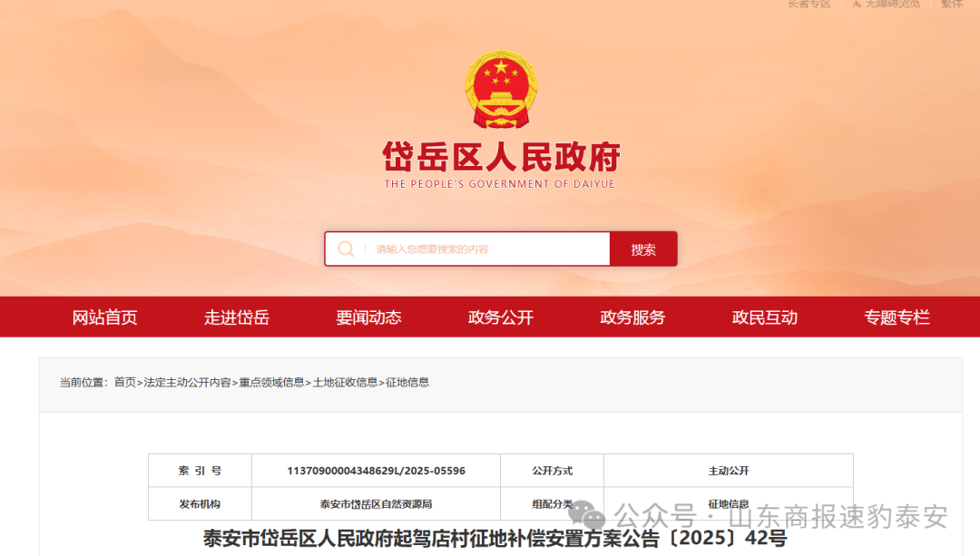Navigate to 政民互动 section
980x556 pixels.
765,317
